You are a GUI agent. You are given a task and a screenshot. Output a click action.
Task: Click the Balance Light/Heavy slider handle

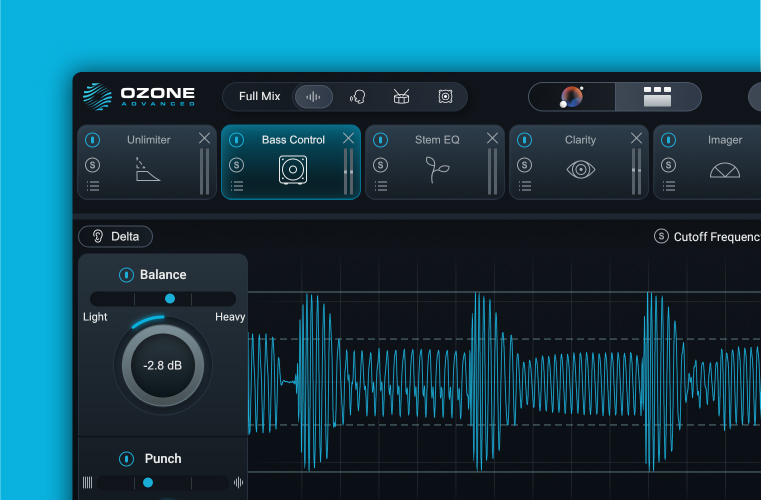coord(170,299)
